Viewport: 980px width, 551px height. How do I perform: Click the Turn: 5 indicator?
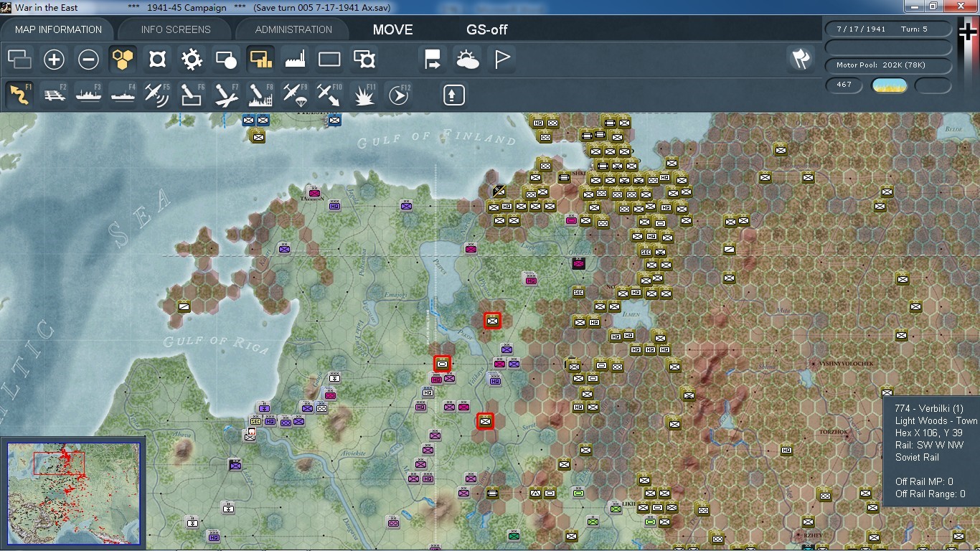click(x=915, y=29)
